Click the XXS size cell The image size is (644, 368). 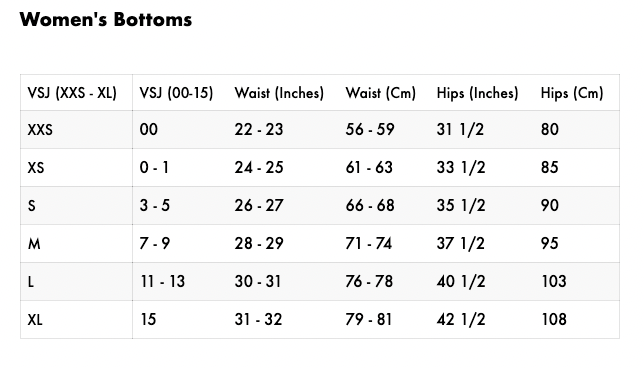[40, 130]
